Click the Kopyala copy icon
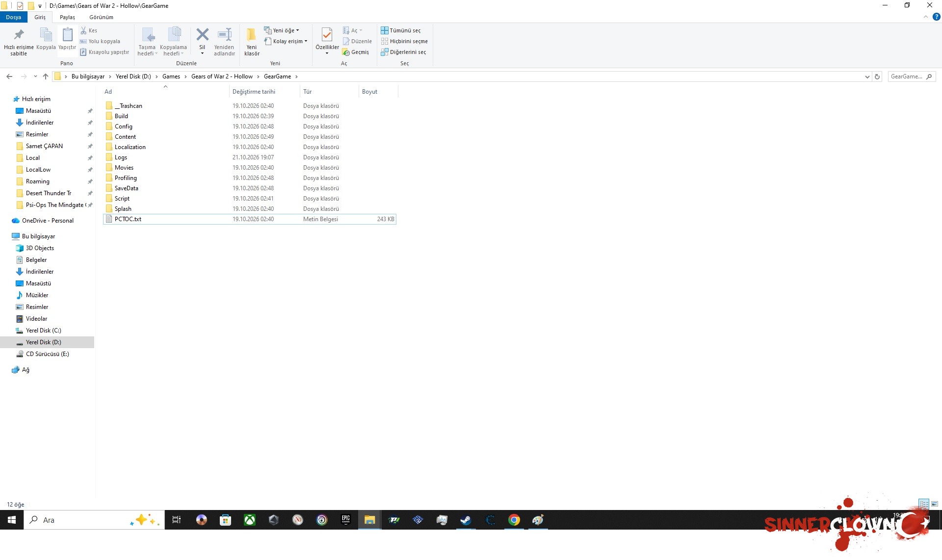 tap(46, 38)
